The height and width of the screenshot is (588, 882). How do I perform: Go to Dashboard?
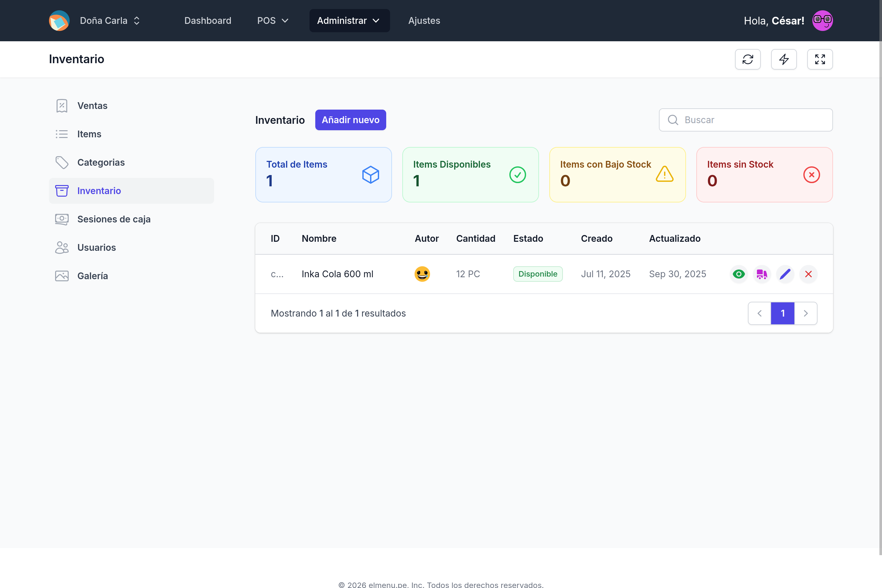pos(208,21)
